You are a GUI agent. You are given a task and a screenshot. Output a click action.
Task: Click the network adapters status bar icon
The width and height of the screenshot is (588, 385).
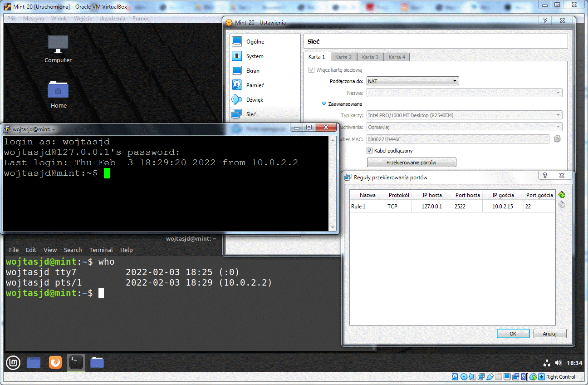pyautogui.click(x=481, y=377)
